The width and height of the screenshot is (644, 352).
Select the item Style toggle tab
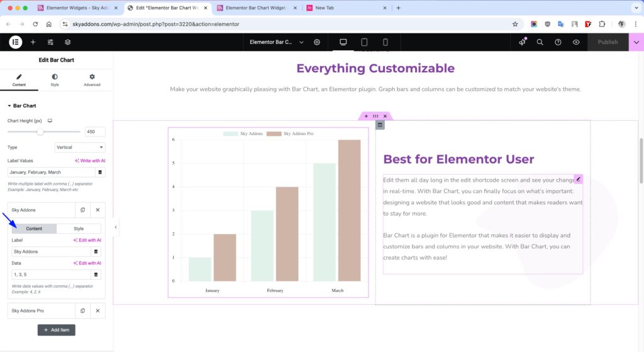(x=79, y=229)
